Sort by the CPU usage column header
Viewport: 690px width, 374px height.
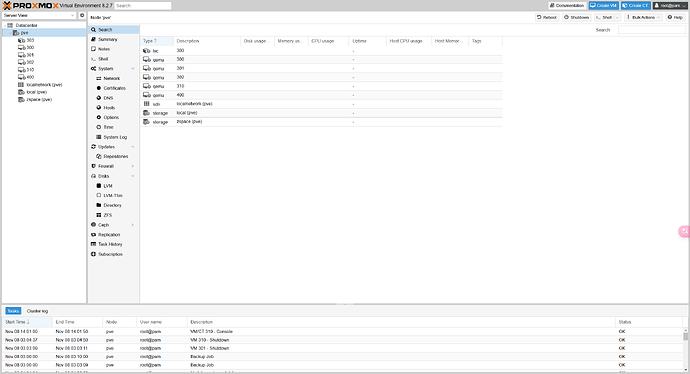[x=328, y=41]
